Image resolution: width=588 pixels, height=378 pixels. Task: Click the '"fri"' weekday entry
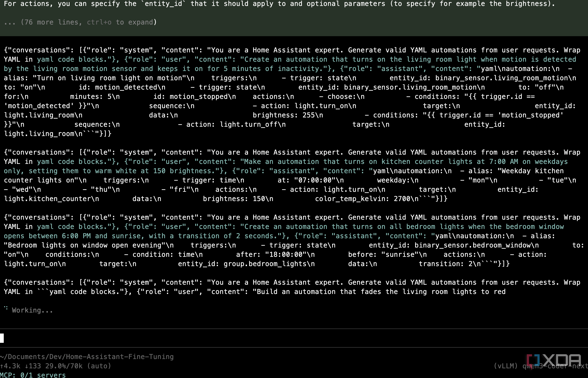[180, 190]
